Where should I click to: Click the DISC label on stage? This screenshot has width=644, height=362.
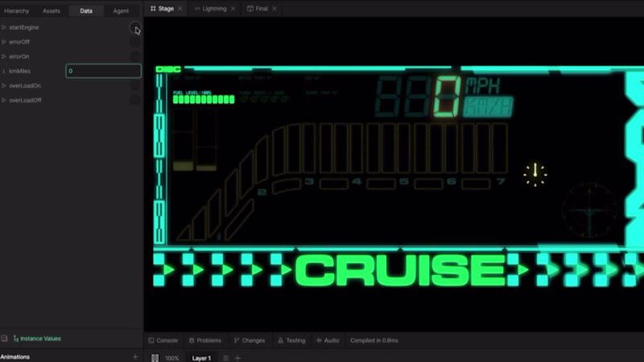point(168,69)
